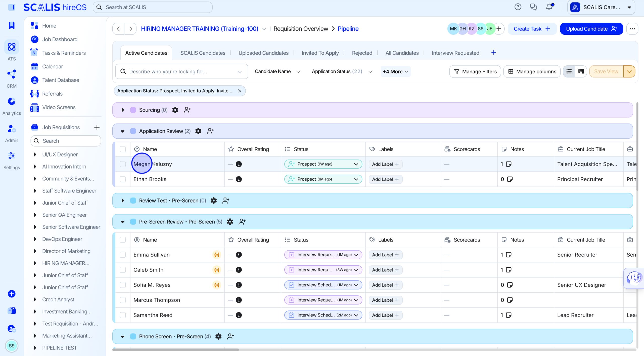
Task: Expand the UI/UX Designer requisition
Action: pyautogui.click(x=35, y=154)
